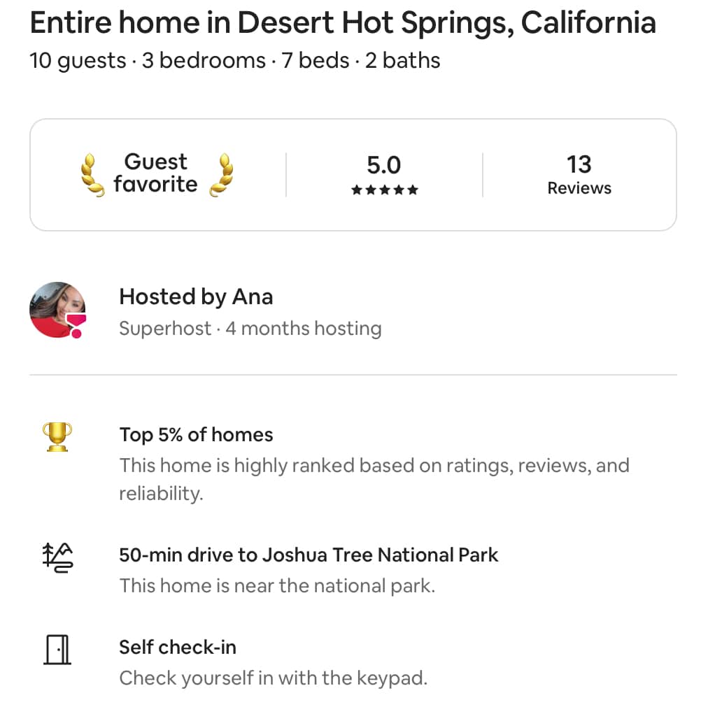Click the five-star rating icons

(x=385, y=190)
